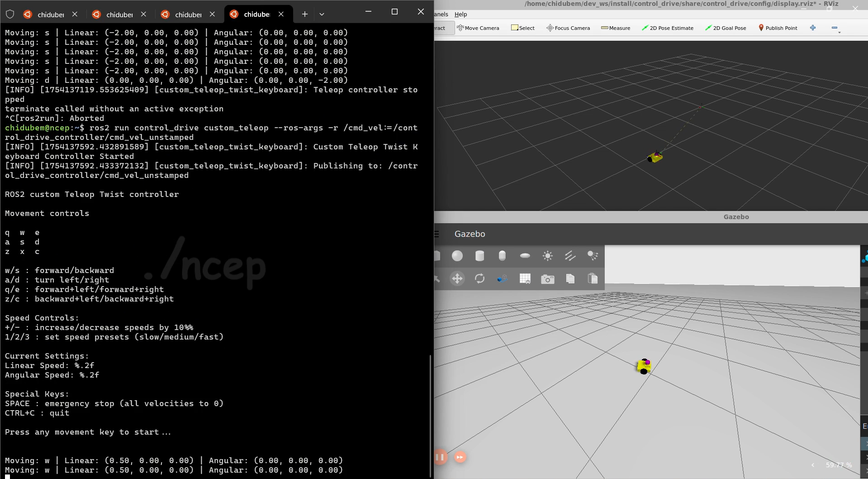
Task: Select the 2D Pose Estimate tool
Action: [668, 28]
